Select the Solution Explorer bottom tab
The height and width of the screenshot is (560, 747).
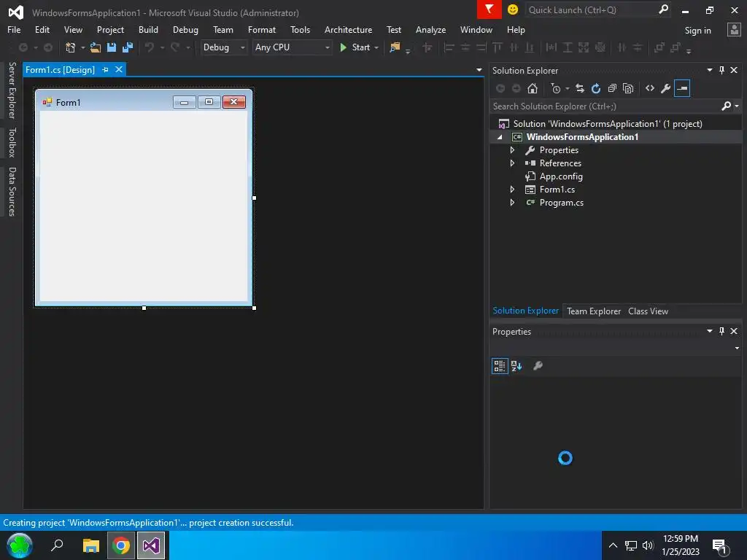[525, 311]
